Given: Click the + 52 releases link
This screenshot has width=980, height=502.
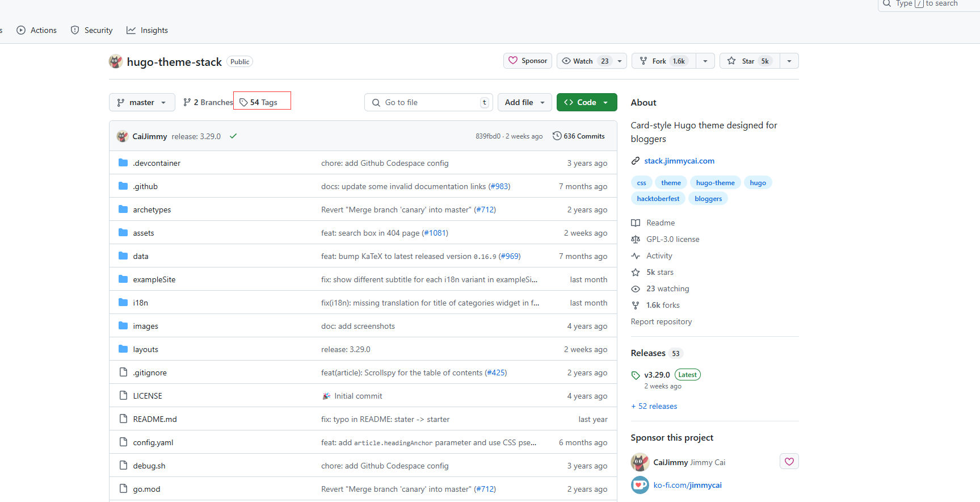Looking at the screenshot, I should pos(654,406).
